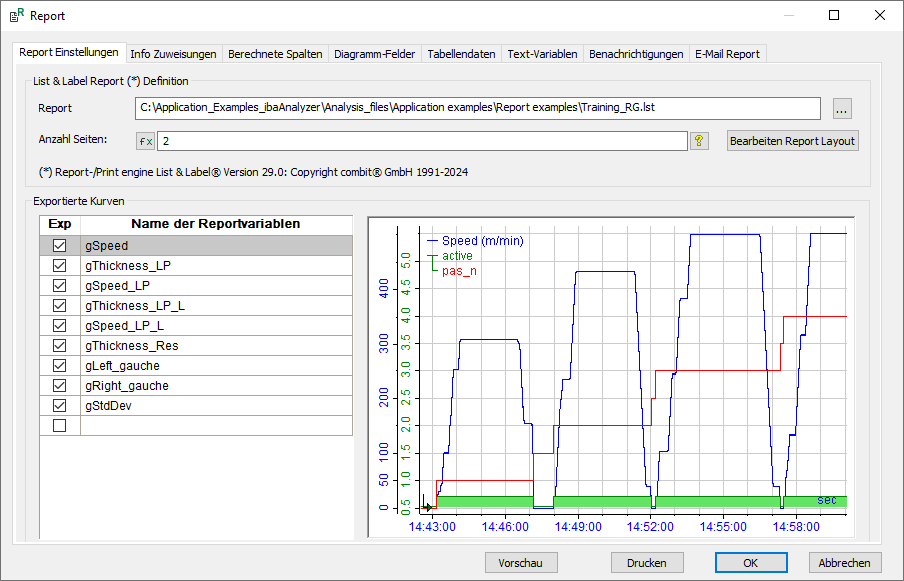Switch to the Info Zuweisungen tab
This screenshot has width=904, height=581.
[173, 54]
